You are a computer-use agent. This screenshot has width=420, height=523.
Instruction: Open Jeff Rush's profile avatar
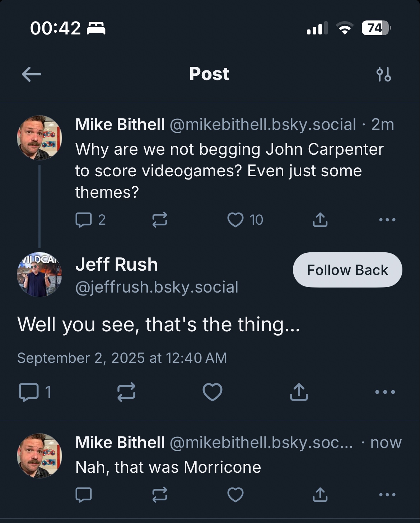(x=39, y=275)
